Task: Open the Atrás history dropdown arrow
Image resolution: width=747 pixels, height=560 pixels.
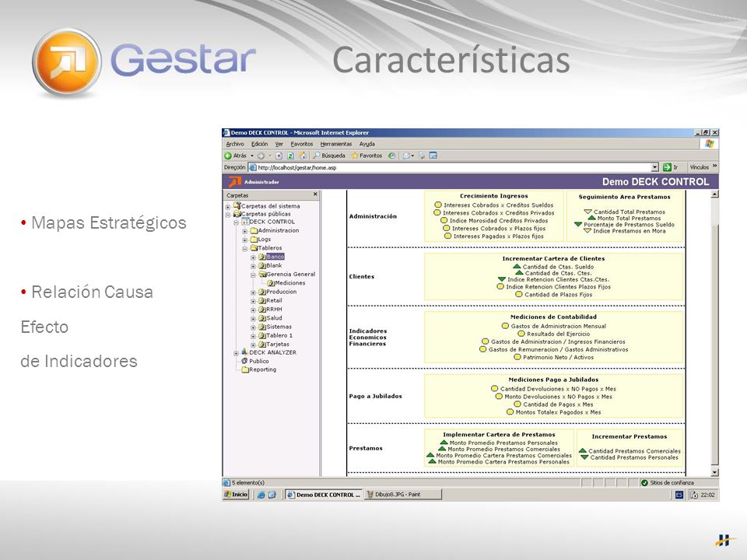Action: [252, 156]
